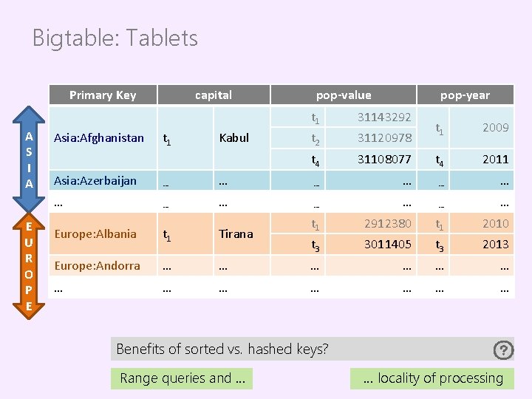Click the pop-value column header

pos(344,95)
